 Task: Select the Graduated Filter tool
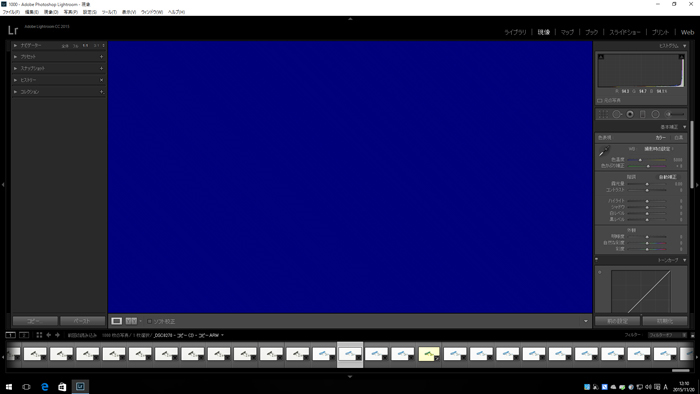pos(642,114)
